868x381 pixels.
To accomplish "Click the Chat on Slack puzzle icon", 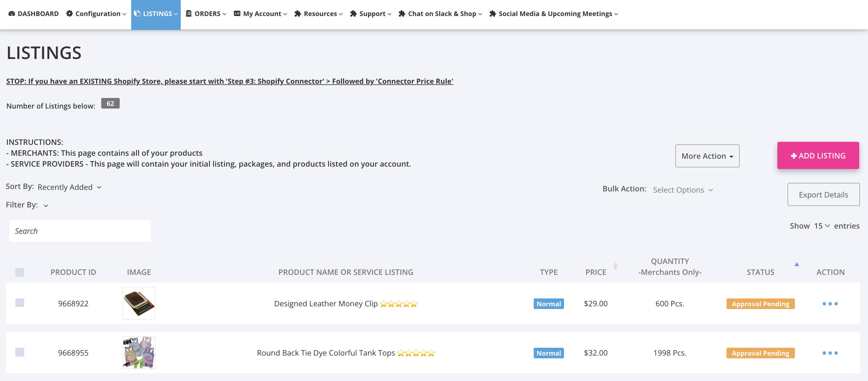I will 402,14.
